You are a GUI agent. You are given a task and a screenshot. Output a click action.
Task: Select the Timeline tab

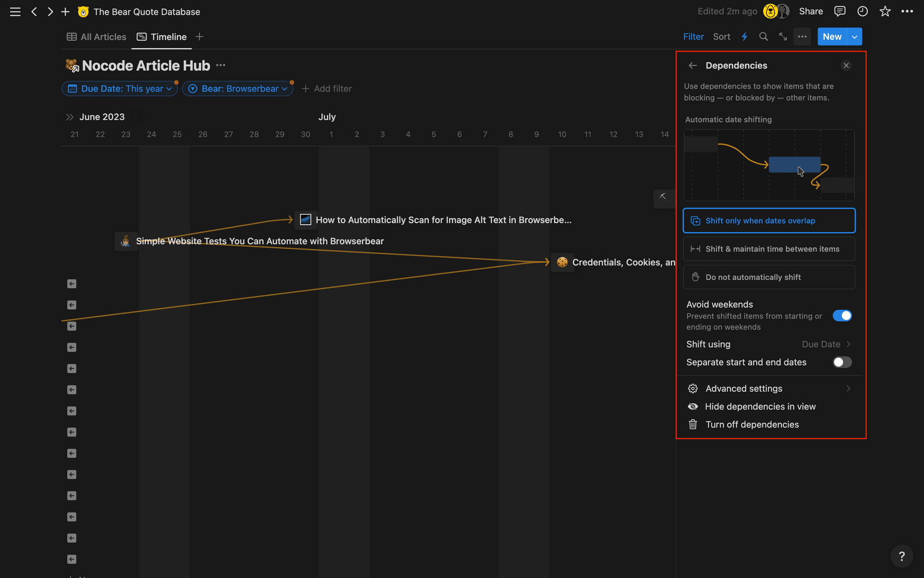(x=161, y=37)
